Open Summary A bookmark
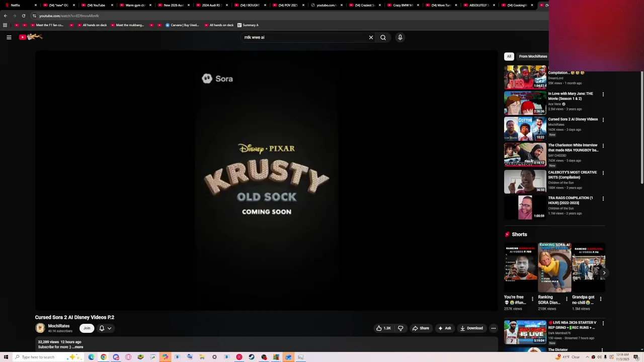Viewport: 644px width, 362px height. pyautogui.click(x=248, y=25)
